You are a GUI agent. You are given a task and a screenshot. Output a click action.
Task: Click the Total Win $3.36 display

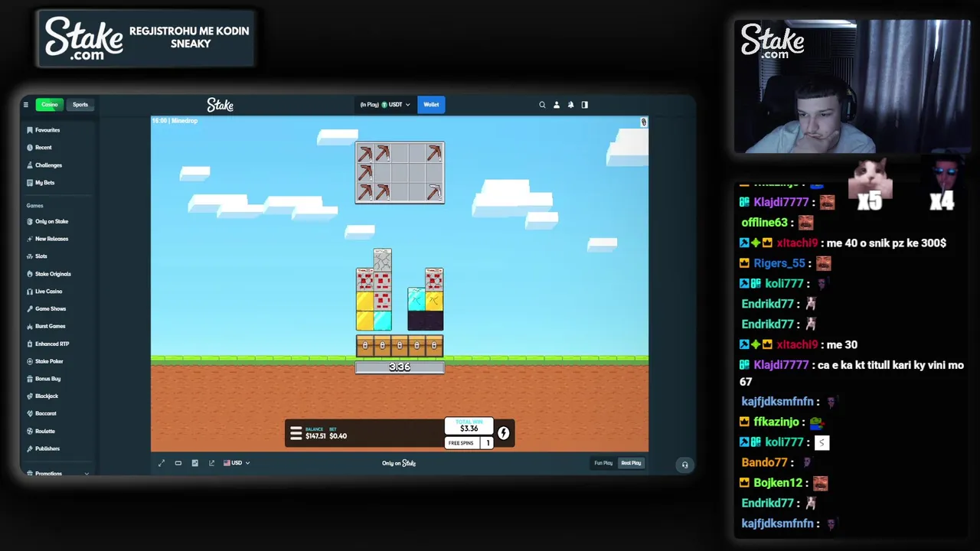(x=469, y=426)
